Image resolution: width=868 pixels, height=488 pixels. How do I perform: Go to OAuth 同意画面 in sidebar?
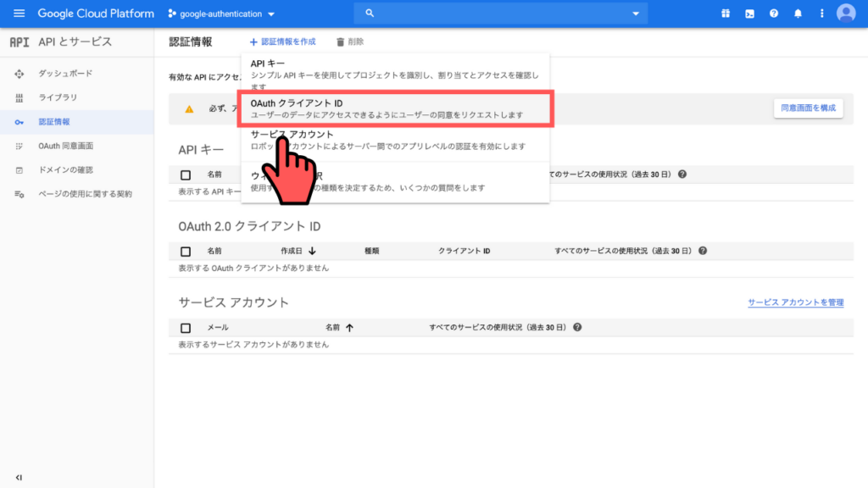tap(66, 146)
